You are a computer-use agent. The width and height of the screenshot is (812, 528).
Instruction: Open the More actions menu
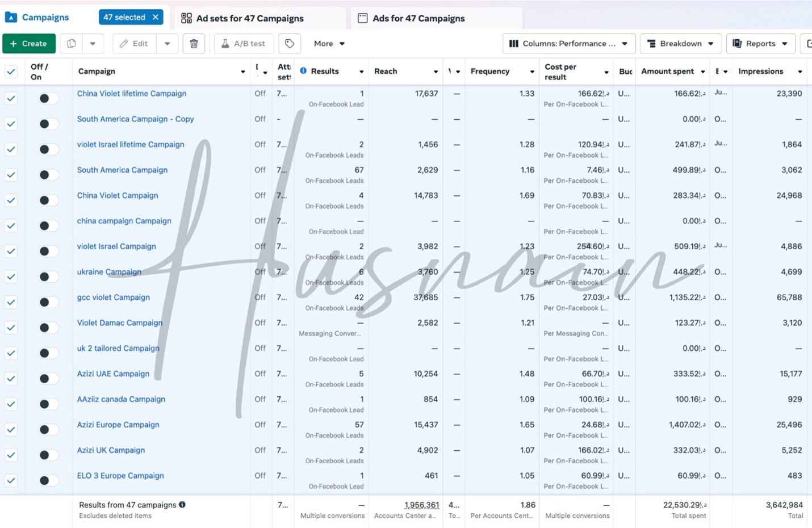(329, 44)
